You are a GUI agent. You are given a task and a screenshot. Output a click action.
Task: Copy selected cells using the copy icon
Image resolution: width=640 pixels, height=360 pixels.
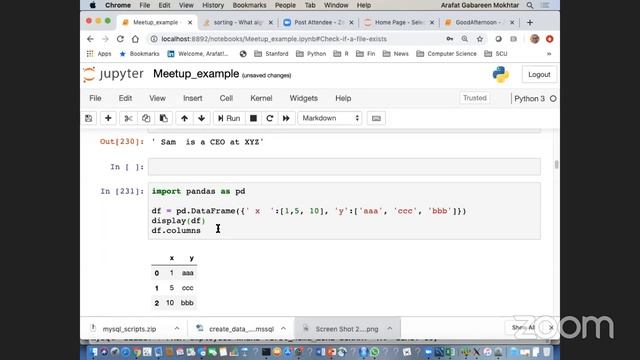point(146,118)
